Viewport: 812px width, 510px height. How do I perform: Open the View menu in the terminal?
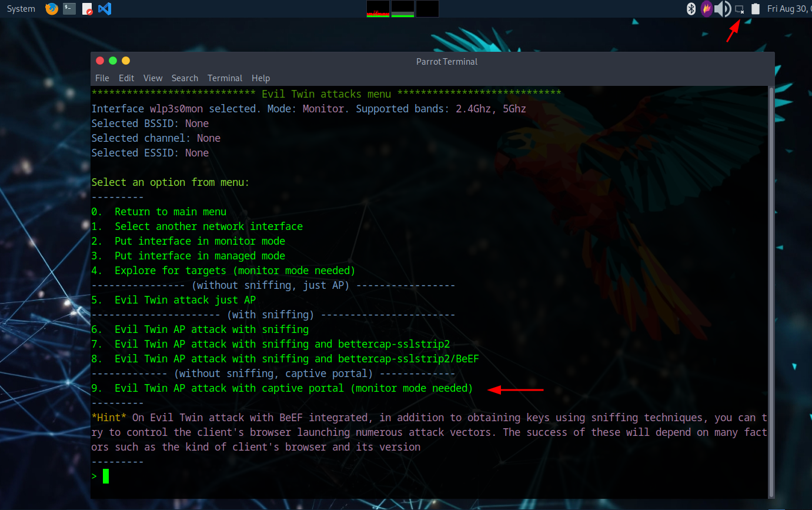click(x=153, y=78)
